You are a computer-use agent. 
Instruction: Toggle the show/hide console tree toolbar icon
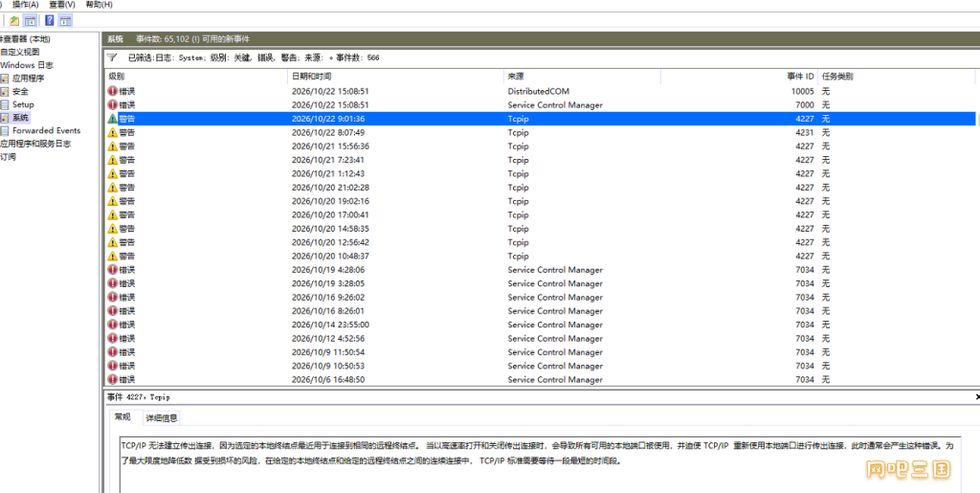(30, 21)
